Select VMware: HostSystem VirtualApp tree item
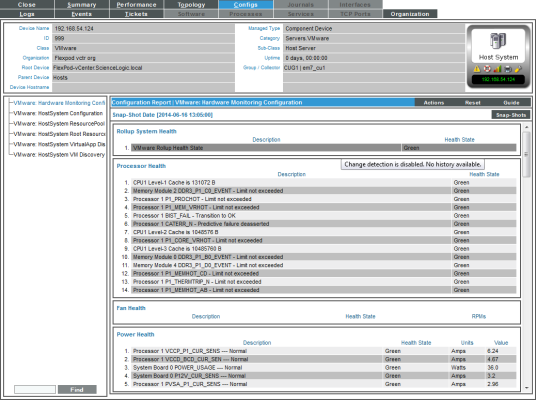Image resolution: width=536 pixels, height=400 pixels. [x=59, y=144]
